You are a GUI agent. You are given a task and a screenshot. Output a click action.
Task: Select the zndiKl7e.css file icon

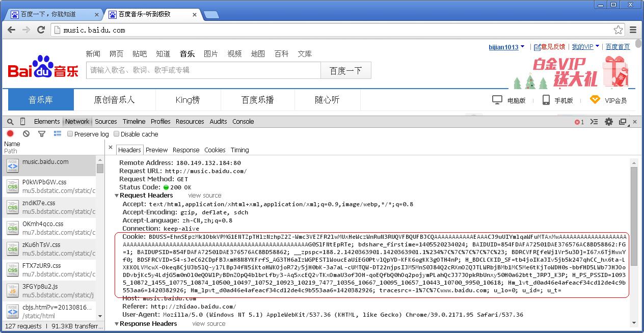point(13,207)
